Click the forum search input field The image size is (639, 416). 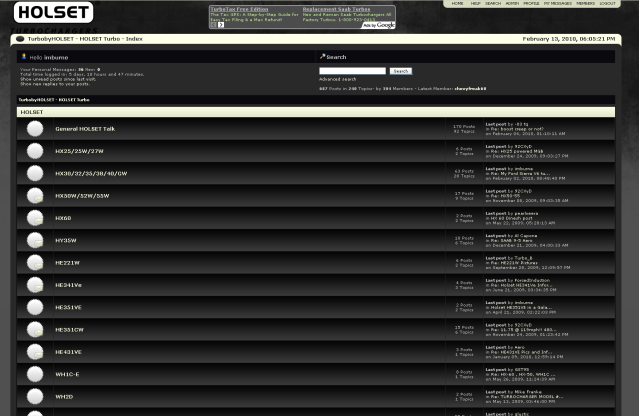pyautogui.click(x=353, y=71)
